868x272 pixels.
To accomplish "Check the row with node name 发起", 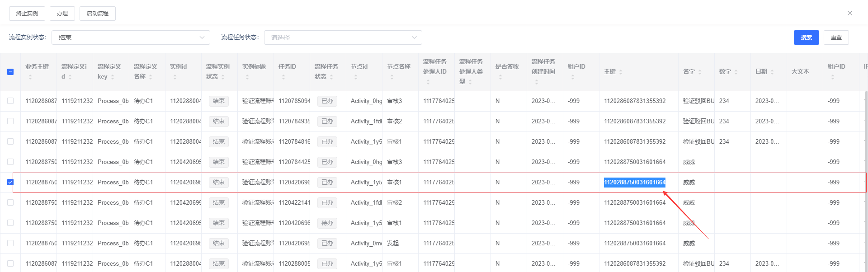I will (x=10, y=244).
